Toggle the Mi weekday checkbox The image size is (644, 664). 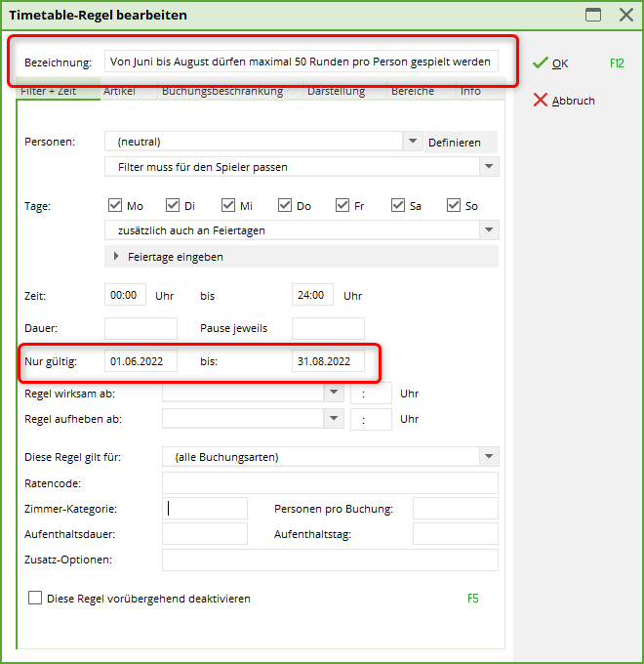(x=228, y=205)
